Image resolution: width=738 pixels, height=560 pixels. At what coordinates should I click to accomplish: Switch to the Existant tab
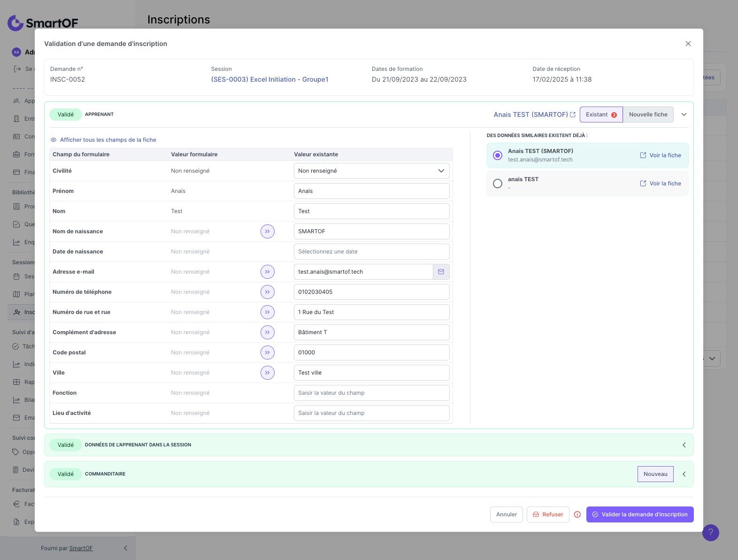coord(601,115)
